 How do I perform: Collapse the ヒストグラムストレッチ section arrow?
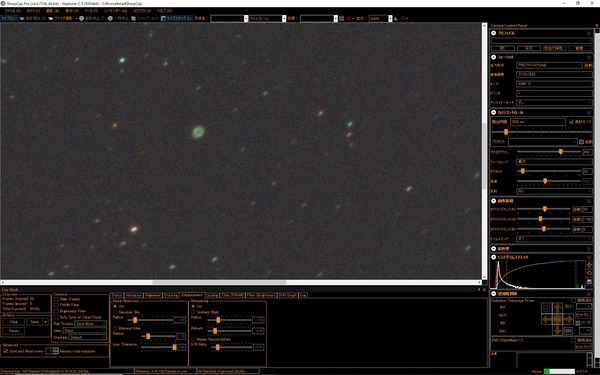click(x=494, y=257)
